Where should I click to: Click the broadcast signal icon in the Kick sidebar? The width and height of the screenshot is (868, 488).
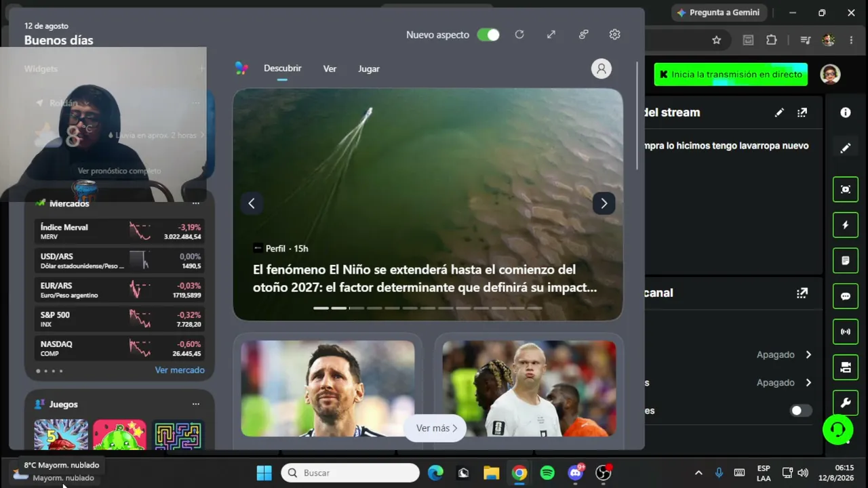[846, 331]
